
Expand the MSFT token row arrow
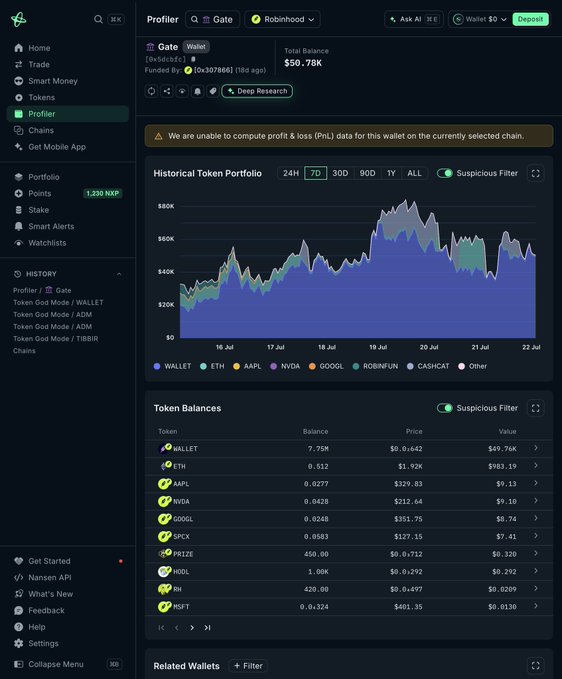536,606
